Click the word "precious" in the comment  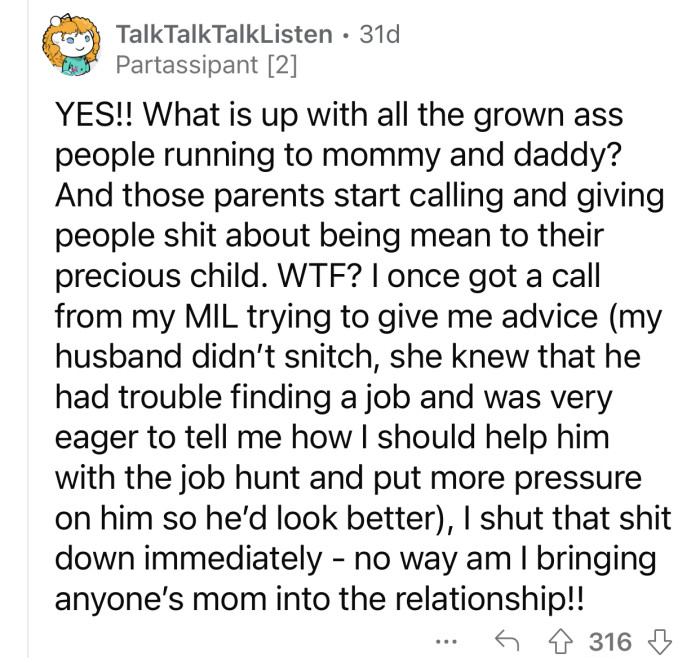pos(118,277)
